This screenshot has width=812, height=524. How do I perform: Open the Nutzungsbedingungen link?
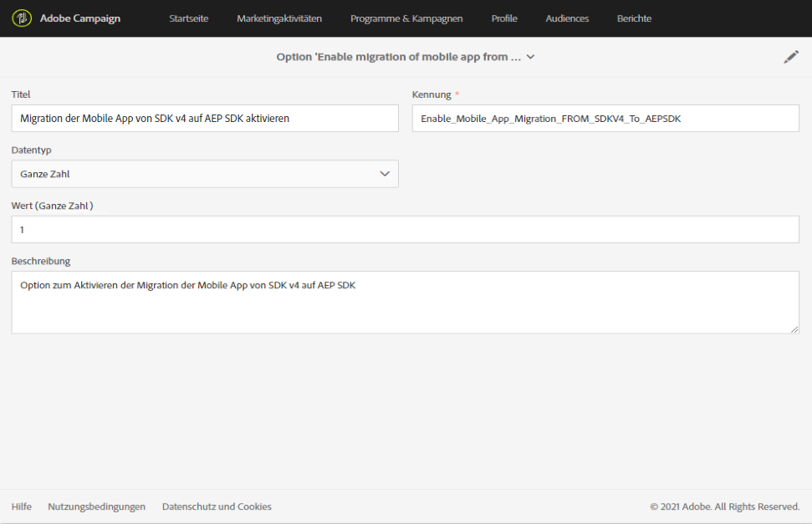point(96,506)
